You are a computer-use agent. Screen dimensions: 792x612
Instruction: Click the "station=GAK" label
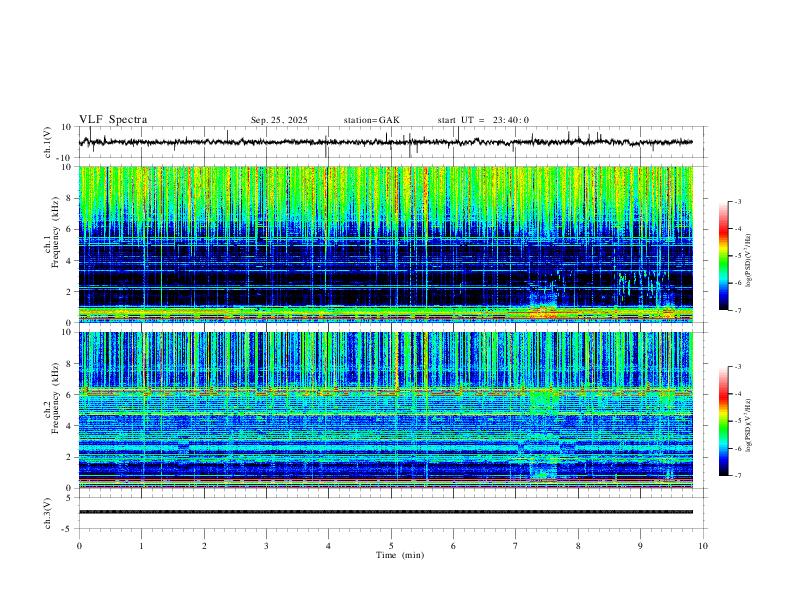(371, 120)
